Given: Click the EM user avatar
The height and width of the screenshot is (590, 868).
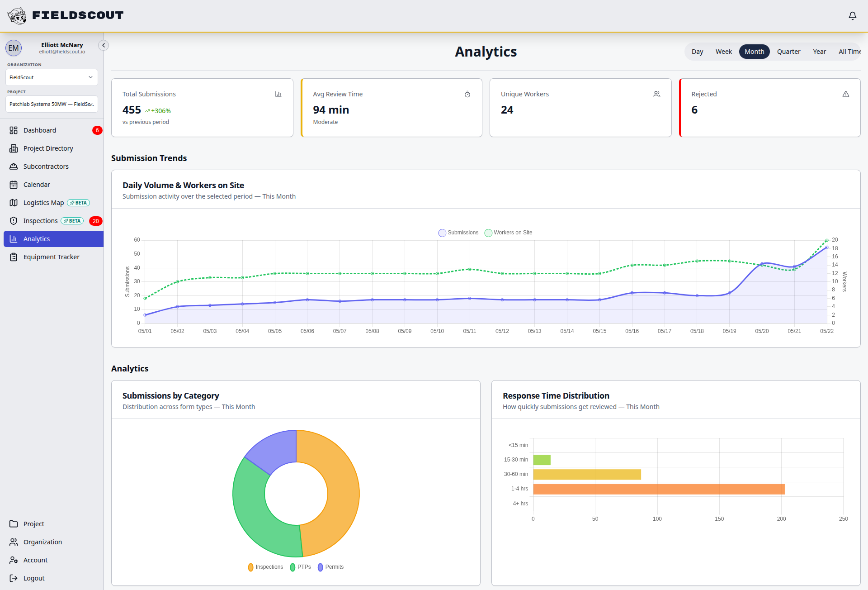Looking at the screenshot, I should pyautogui.click(x=14, y=48).
